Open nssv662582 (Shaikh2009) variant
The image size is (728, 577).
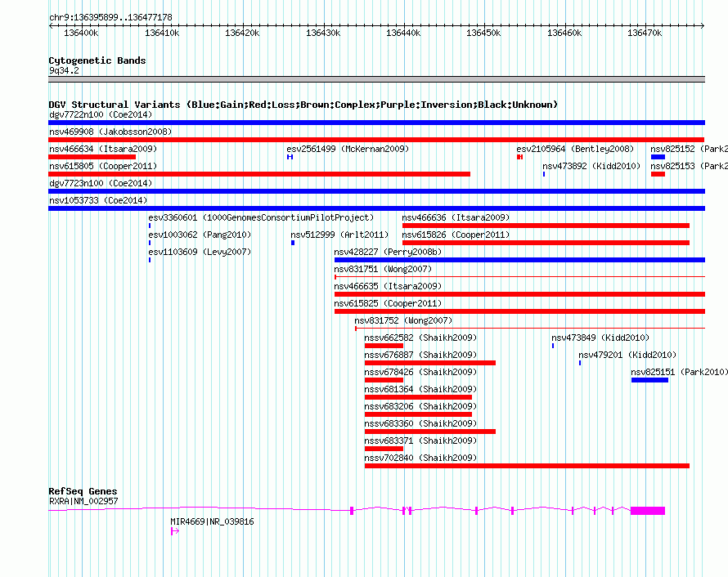point(420,338)
